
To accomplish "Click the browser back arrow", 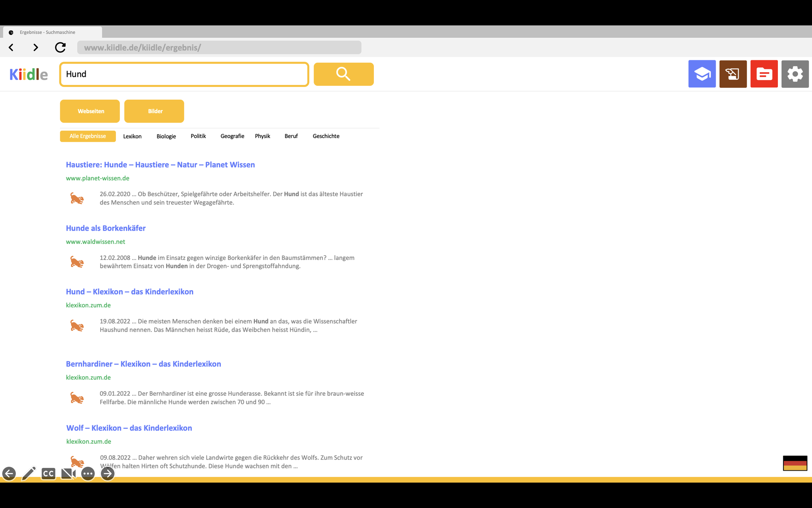I will [11, 48].
